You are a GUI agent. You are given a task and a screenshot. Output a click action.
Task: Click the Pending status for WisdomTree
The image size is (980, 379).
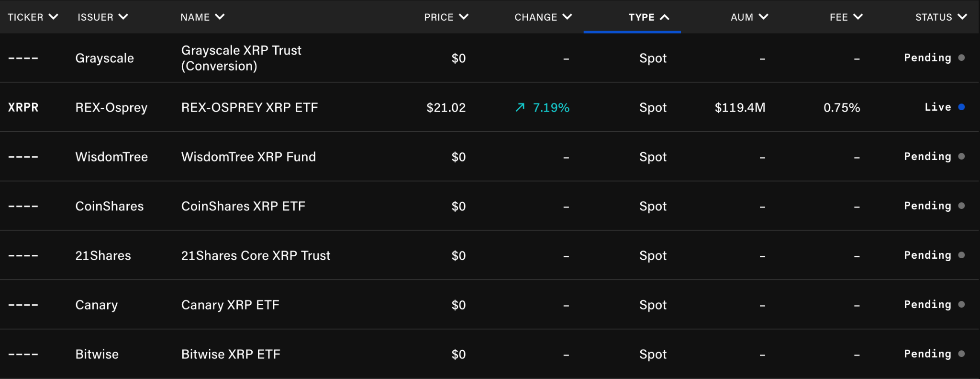click(927, 157)
